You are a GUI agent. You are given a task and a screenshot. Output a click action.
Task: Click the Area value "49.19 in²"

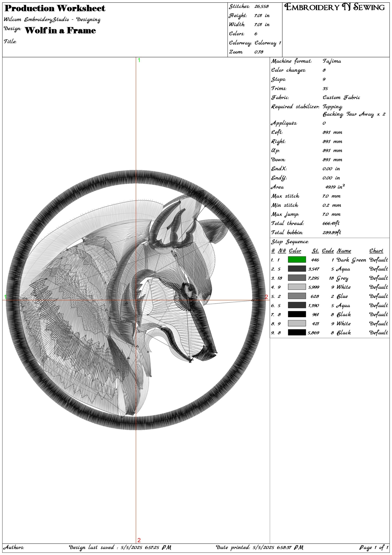[x=335, y=187]
